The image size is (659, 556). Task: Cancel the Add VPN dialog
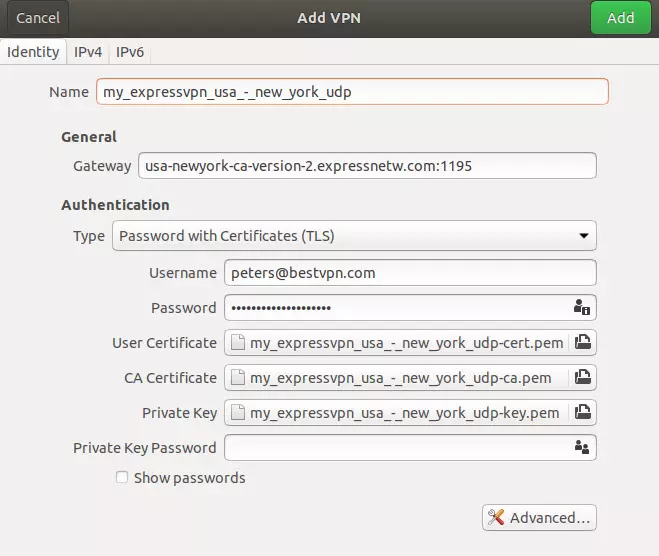click(x=38, y=18)
